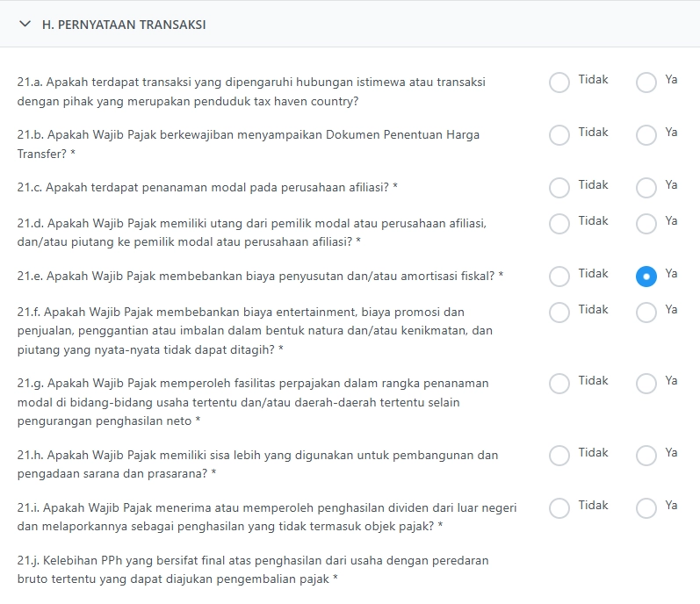Image resolution: width=700 pixels, height=604 pixels.
Task: Select Ya for 21.c penanaman modal afiliasi
Action: click(646, 188)
